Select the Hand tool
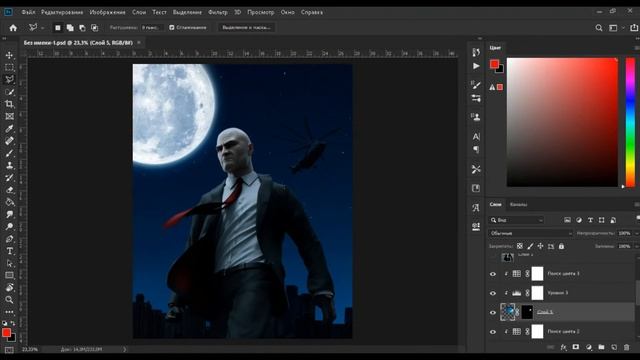The height and width of the screenshot is (360, 640). click(9, 288)
